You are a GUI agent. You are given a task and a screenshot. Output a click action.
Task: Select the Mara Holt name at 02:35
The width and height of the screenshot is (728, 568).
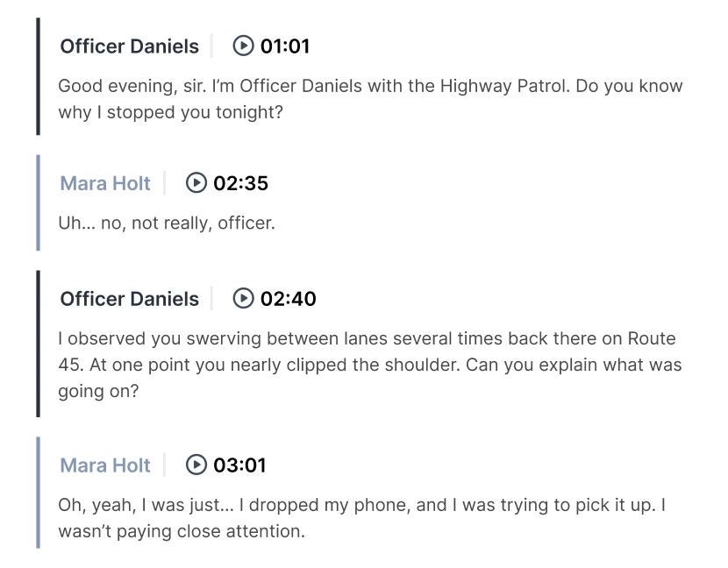tap(105, 183)
